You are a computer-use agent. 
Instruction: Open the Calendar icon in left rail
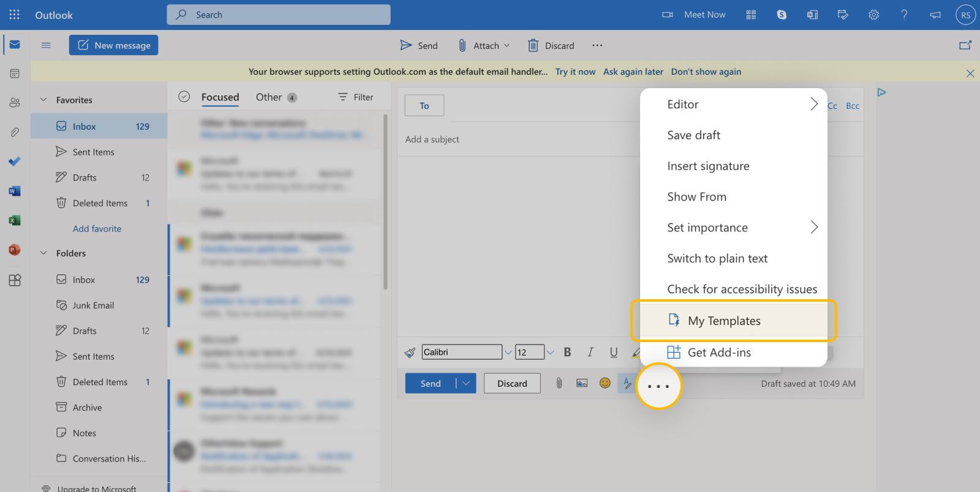tap(15, 73)
